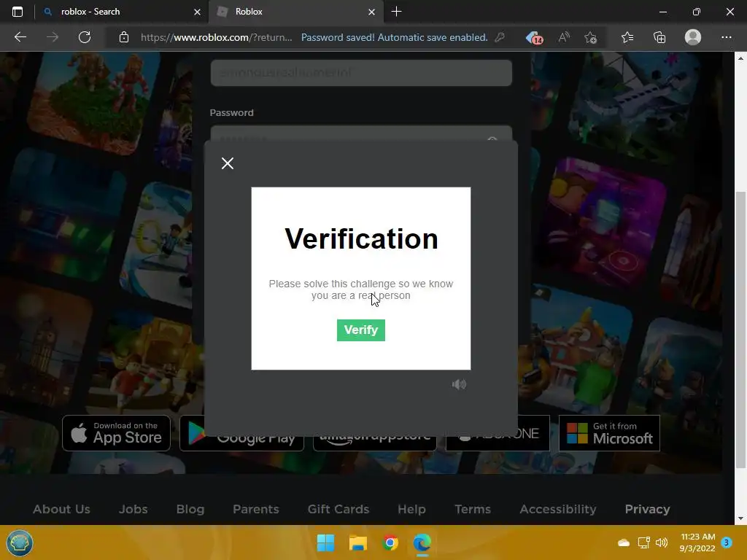747x560 pixels.
Task: Open the browser profile avatar
Action: [x=693, y=37]
